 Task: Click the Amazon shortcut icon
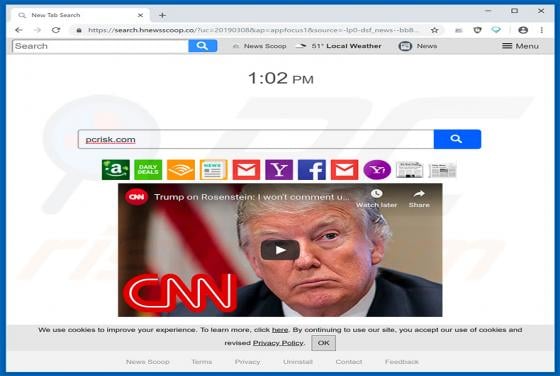[x=116, y=170]
